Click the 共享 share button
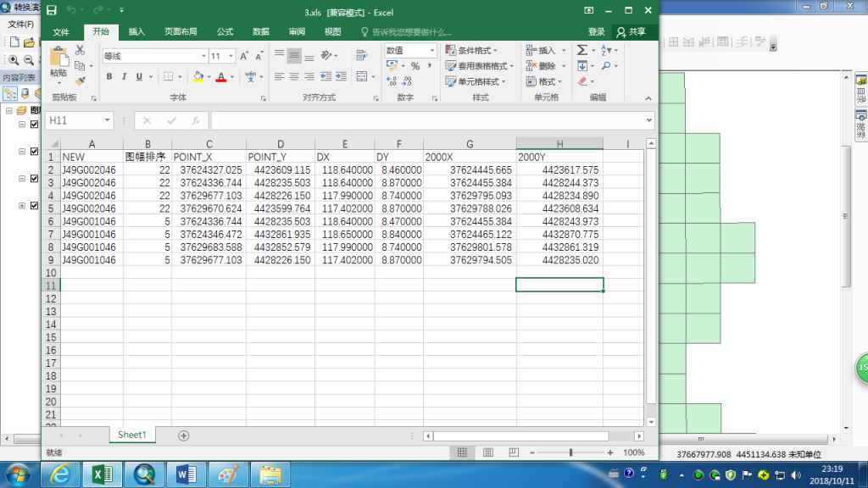Image resolution: width=868 pixels, height=488 pixels. [631, 32]
